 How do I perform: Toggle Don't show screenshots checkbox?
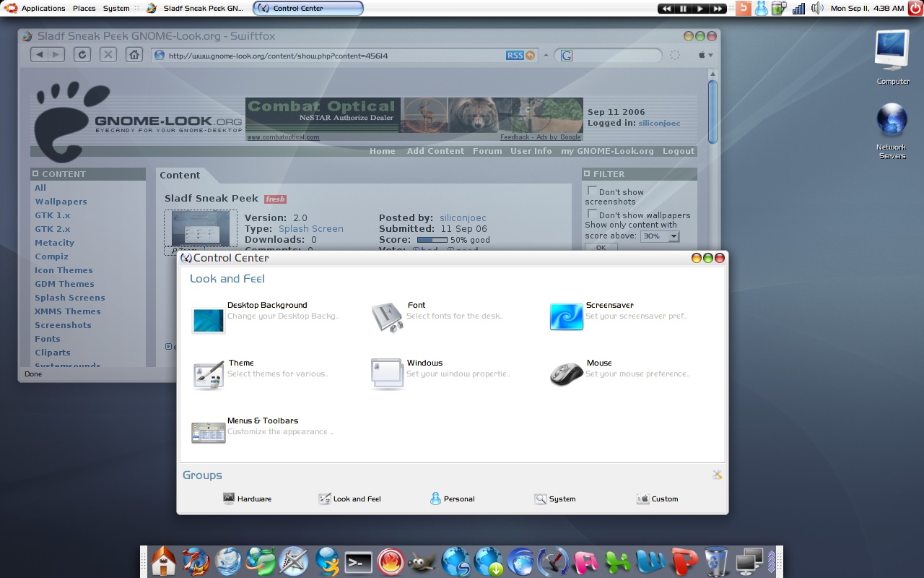[592, 191]
